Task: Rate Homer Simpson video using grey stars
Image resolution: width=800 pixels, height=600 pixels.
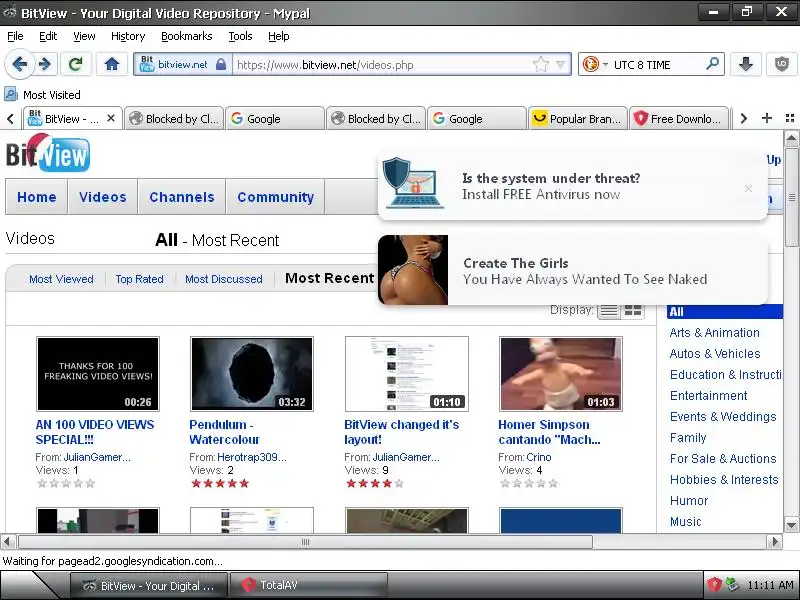Action: pos(529,483)
